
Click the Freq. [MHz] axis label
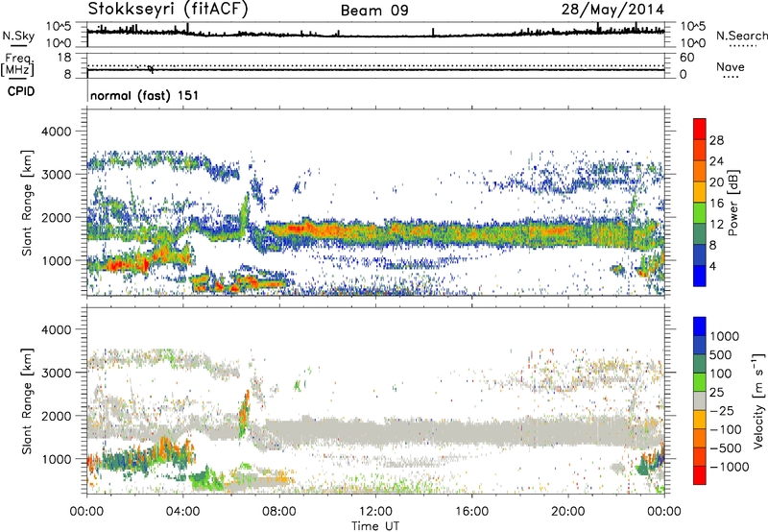click(17, 65)
